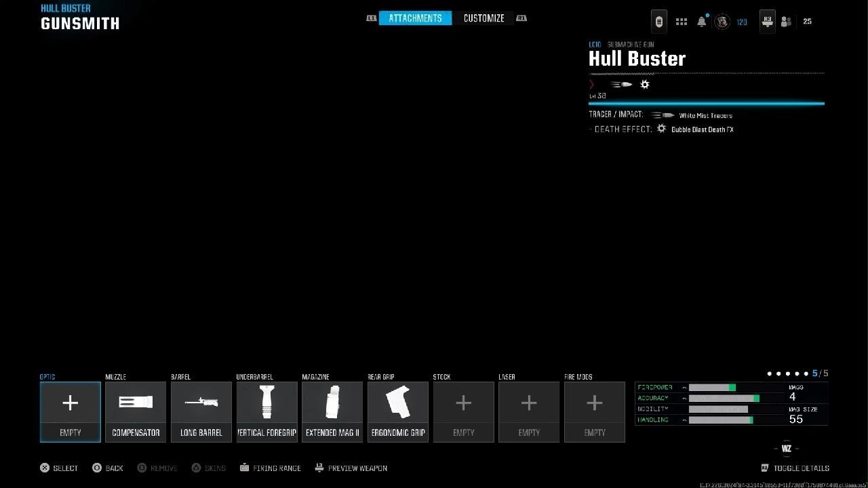Click the Tracer / Impact bullet icon
868x488 pixels.
663,115
